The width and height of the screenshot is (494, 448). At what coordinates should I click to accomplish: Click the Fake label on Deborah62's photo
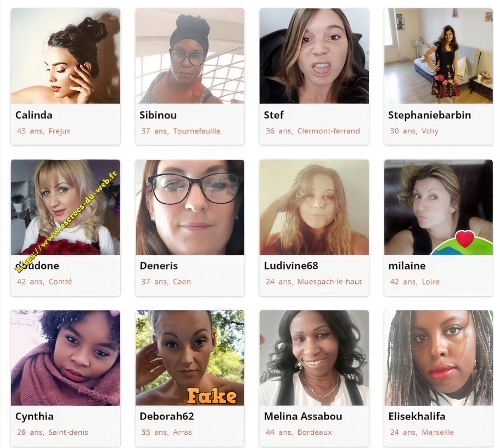click(x=212, y=396)
